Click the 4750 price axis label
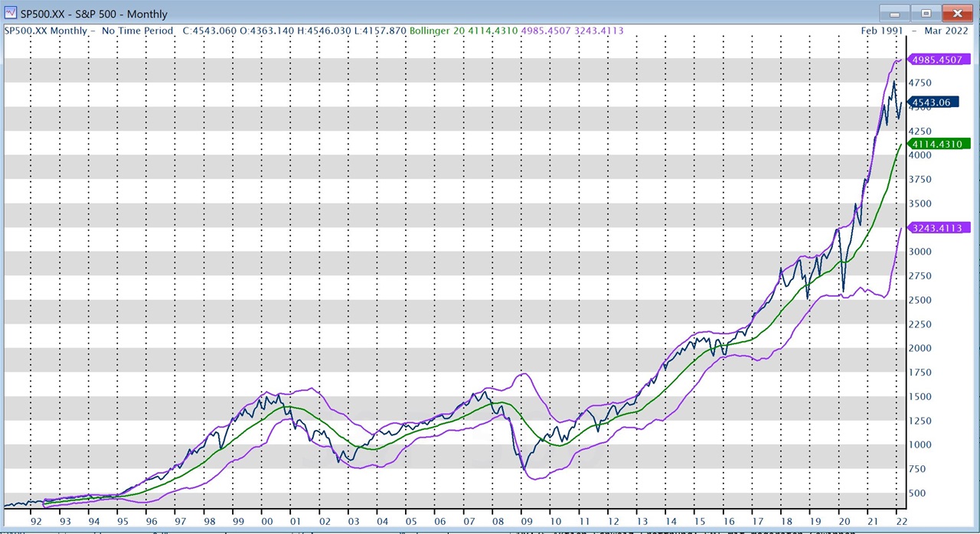 [x=920, y=83]
